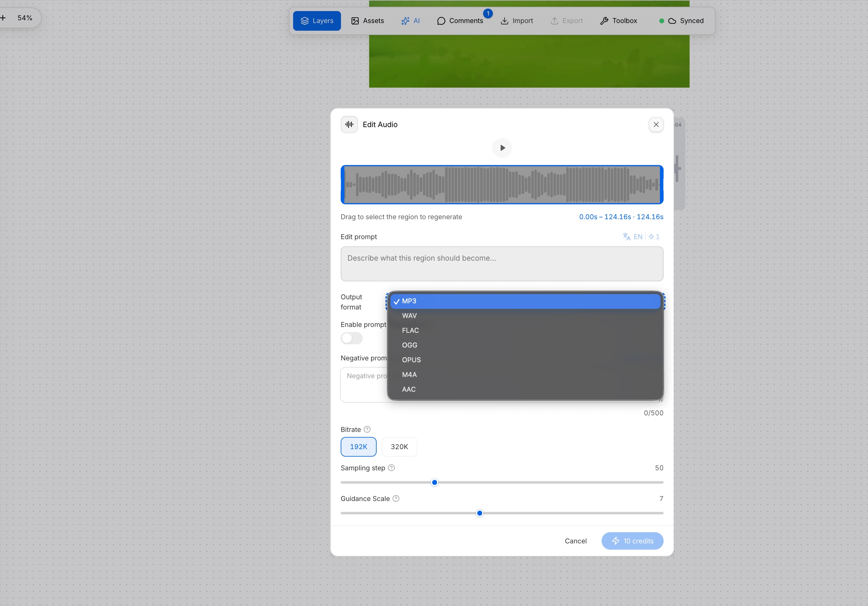The height and width of the screenshot is (606, 868).
Task: Click the Edit Audio waveform icon
Action: [x=349, y=124]
